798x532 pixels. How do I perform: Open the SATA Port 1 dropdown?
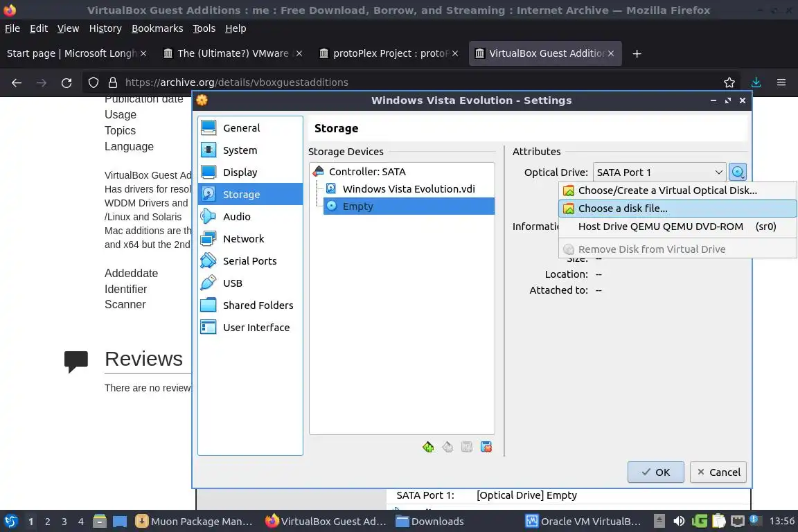coord(659,172)
